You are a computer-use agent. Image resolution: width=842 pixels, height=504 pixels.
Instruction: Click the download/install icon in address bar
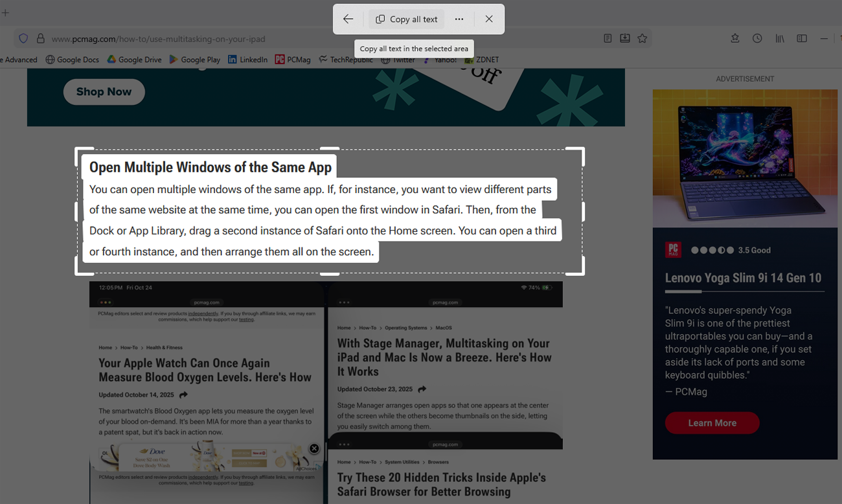tap(624, 39)
